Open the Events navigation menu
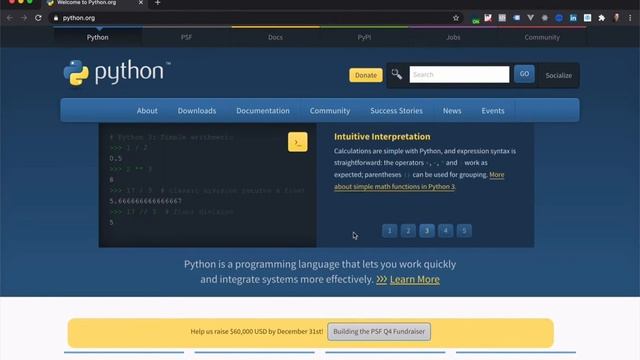This screenshot has height=360, width=640. point(493,111)
